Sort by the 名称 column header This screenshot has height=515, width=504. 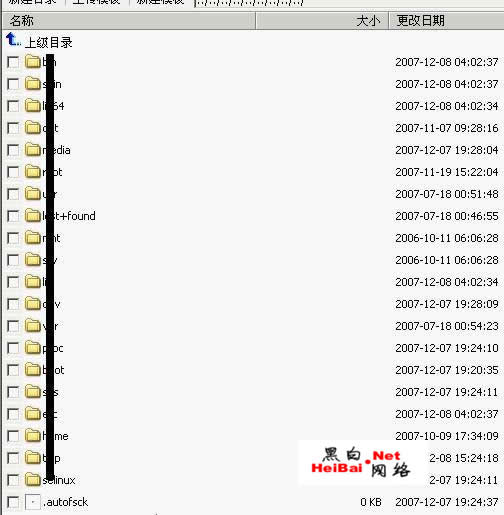coord(129,21)
